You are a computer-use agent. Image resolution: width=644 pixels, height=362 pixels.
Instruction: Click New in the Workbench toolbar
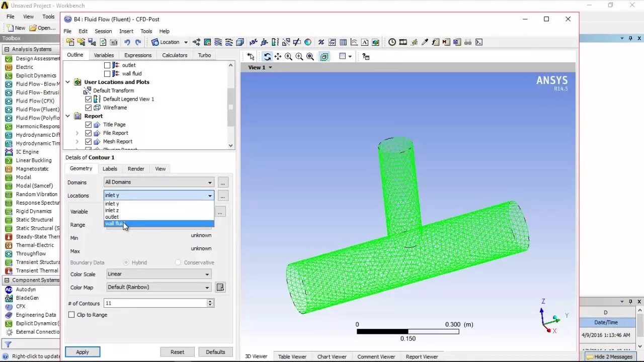16,28
